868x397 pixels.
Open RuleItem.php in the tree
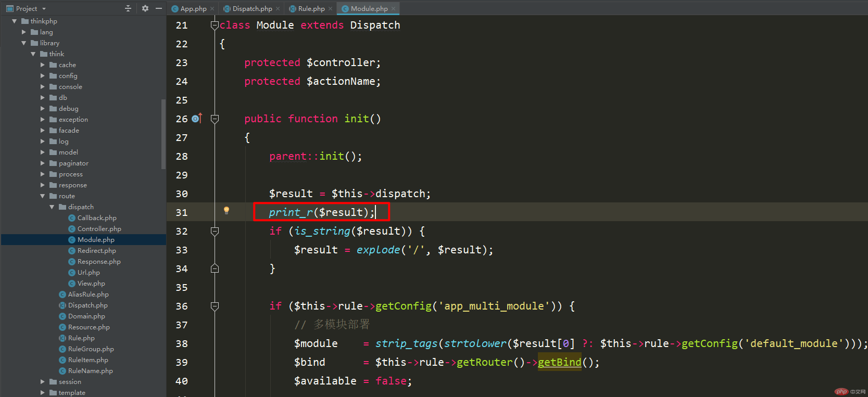[88, 360]
